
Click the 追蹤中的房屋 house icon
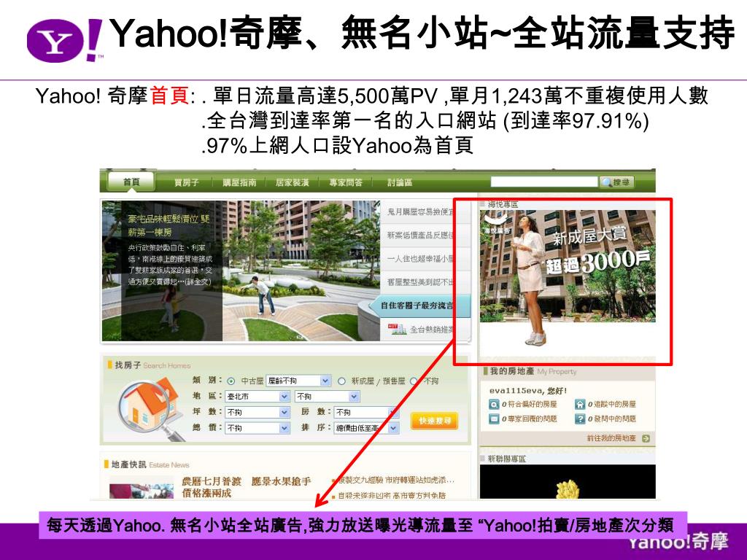pos(579,404)
